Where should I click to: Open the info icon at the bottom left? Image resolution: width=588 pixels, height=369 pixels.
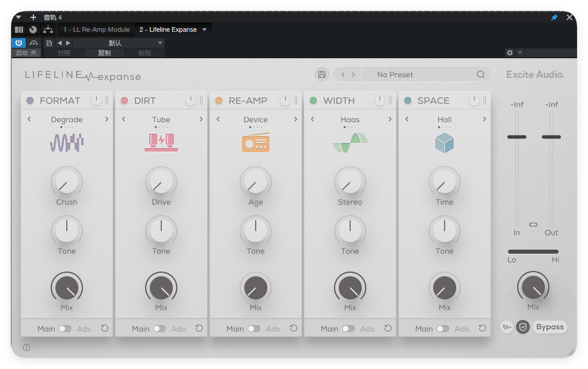click(x=26, y=348)
